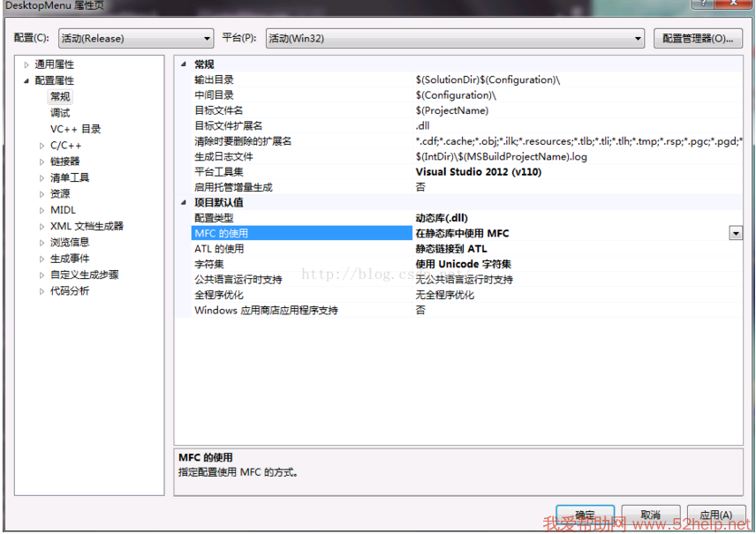Expand the MIDL tree node
Viewport: 756px width, 534px height.
[x=42, y=210]
